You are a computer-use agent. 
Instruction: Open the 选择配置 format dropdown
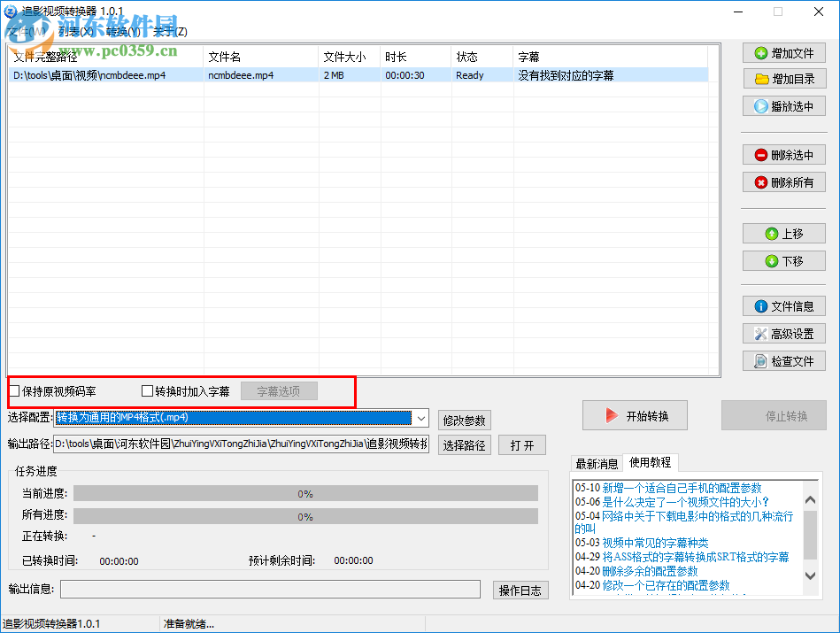click(x=421, y=418)
